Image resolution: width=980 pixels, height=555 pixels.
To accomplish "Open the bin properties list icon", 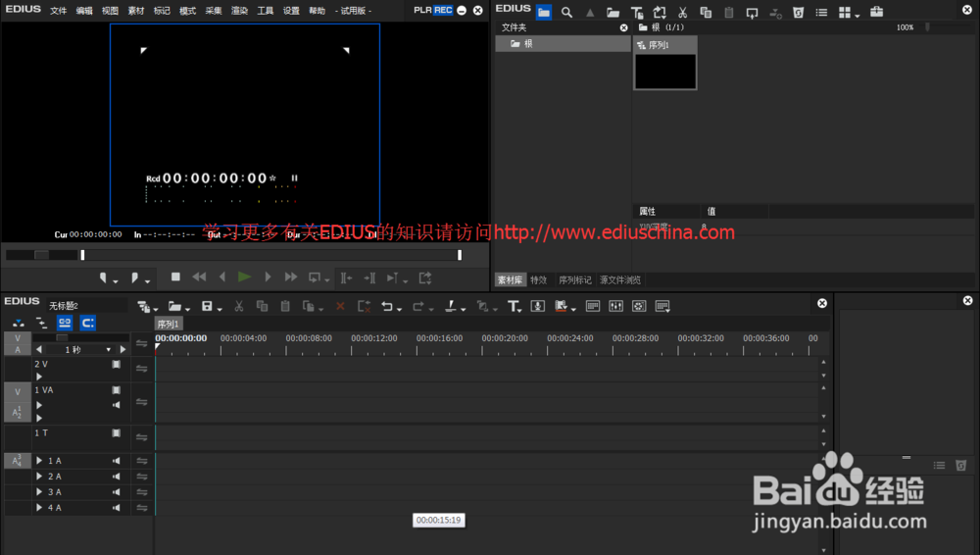I will point(821,12).
